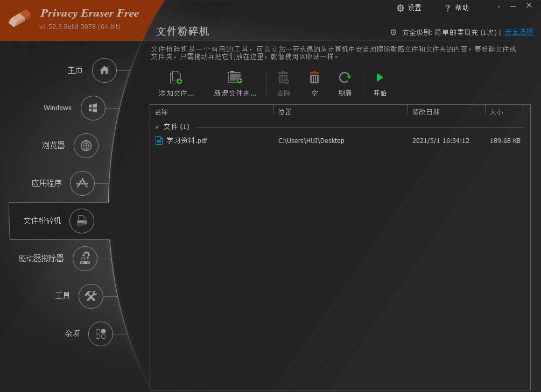
Task: Click the 新增文件夹 add folder icon
Action: [235, 77]
